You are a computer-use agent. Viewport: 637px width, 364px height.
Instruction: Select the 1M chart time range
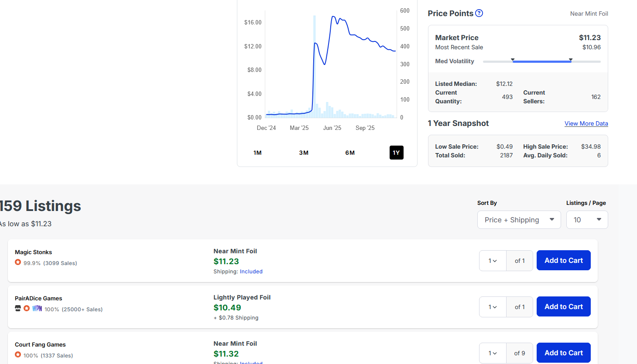[257, 153]
